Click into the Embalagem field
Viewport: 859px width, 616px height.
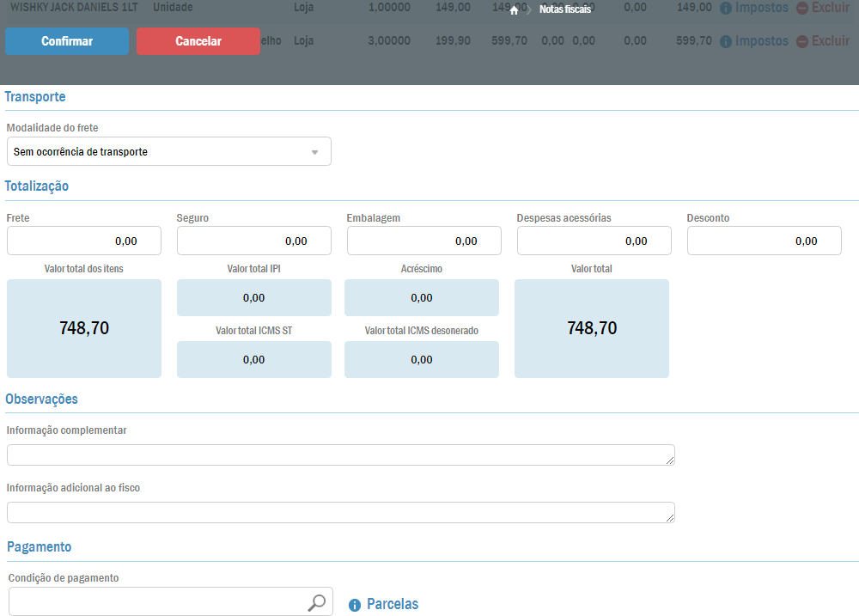(424, 241)
